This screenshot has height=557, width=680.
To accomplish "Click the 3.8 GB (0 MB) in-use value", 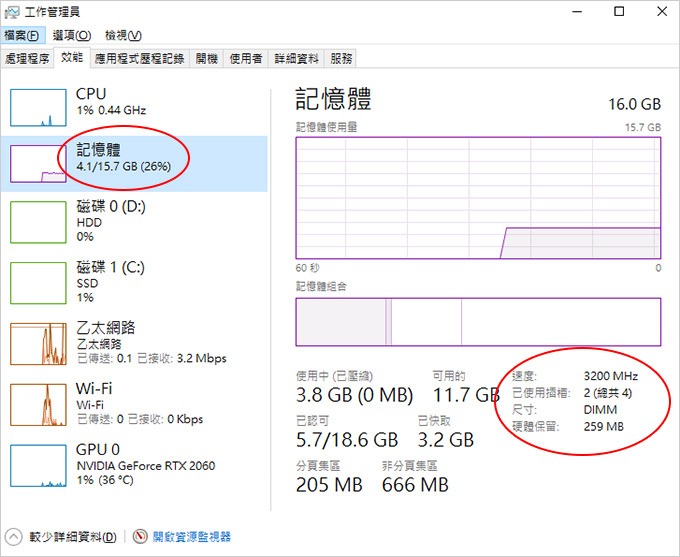I will pos(354,395).
